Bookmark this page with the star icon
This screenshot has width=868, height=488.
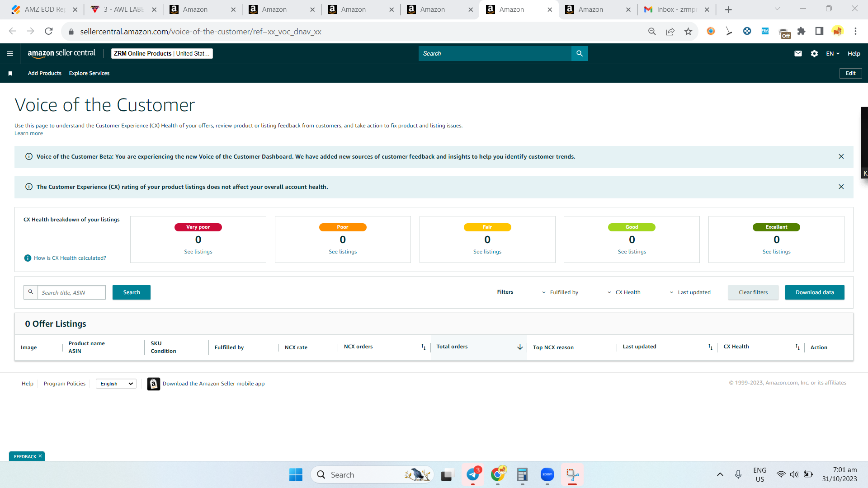(x=688, y=31)
